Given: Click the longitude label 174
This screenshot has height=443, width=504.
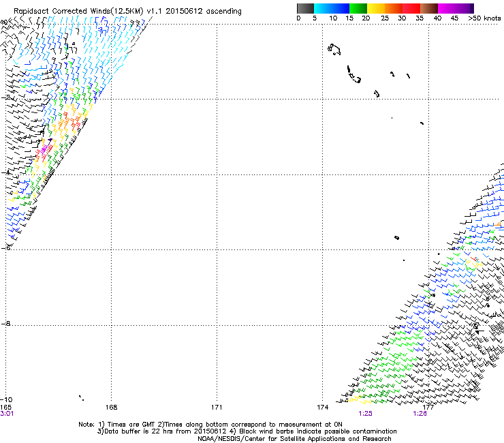Looking at the screenshot, I should point(322,408).
